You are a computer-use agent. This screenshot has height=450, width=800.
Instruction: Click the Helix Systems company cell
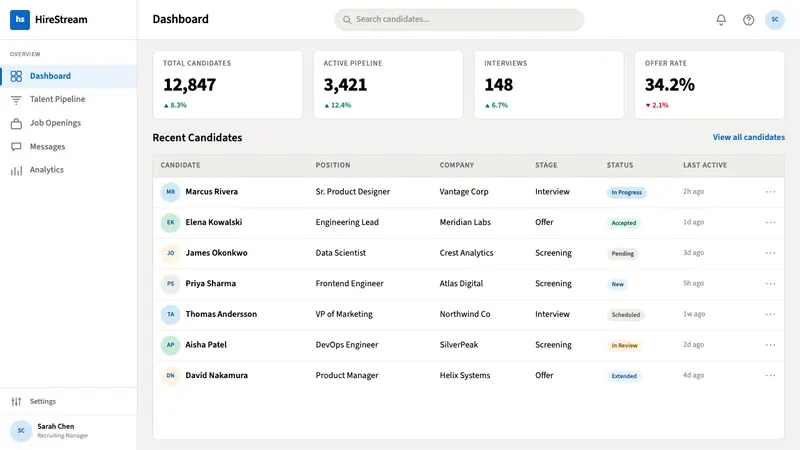465,376
